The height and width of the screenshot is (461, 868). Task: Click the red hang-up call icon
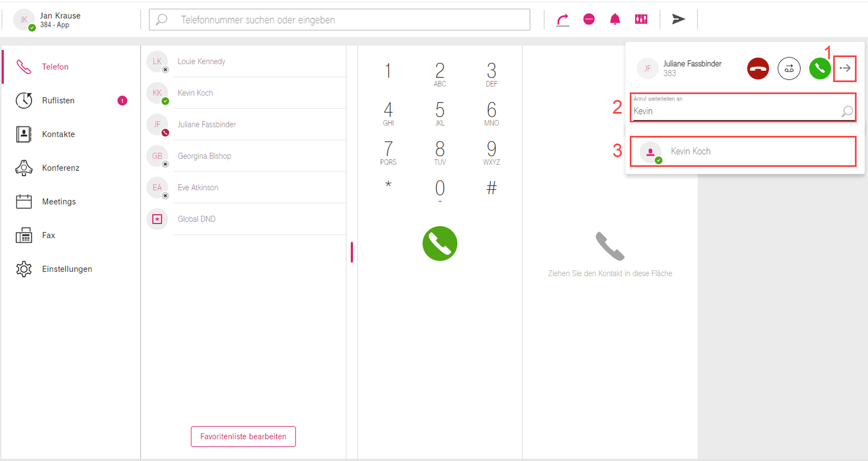point(758,69)
